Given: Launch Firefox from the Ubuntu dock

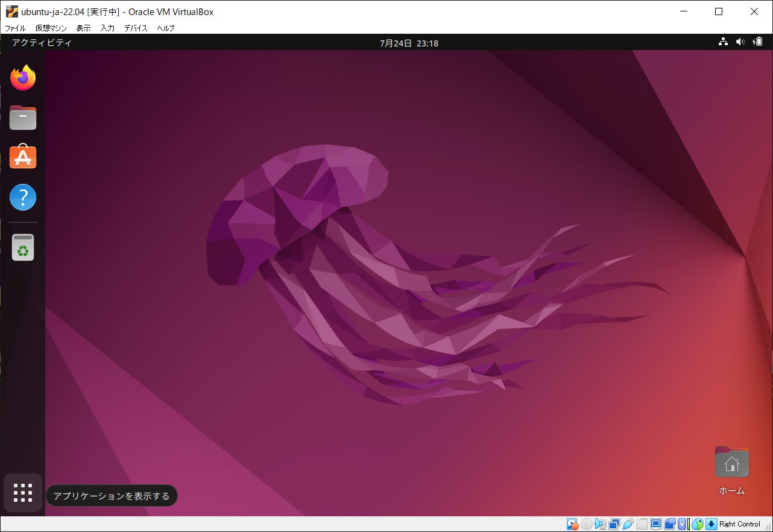Looking at the screenshot, I should click(x=23, y=78).
